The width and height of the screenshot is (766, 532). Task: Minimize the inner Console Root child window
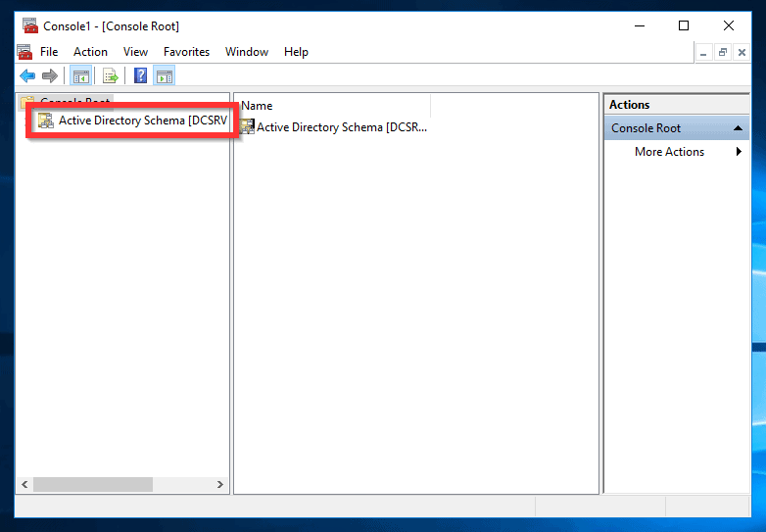tap(703, 52)
